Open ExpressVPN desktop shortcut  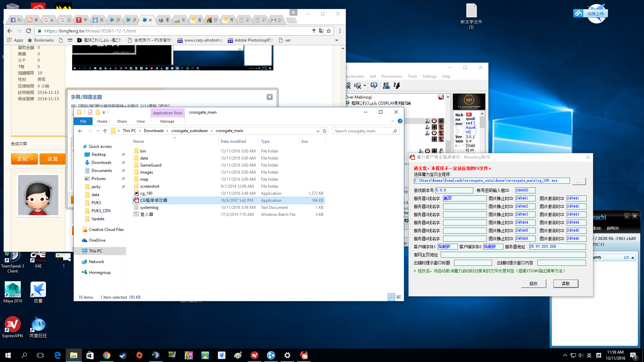click(x=13, y=327)
